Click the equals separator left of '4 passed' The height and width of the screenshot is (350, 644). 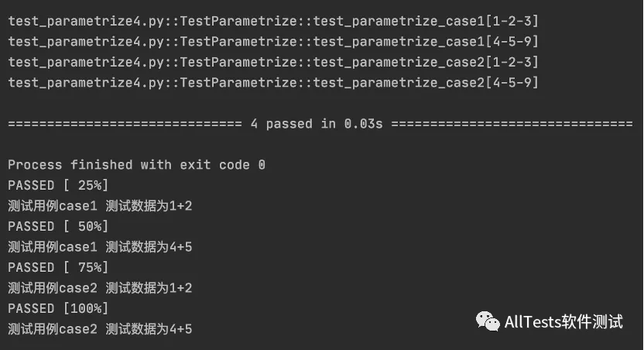pos(124,124)
